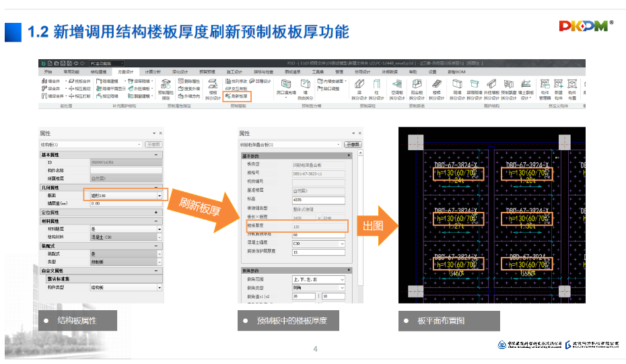The height and width of the screenshot is (364, 626).
Task: Collapse the 自定义属性 section
Action: (x=156, y=270)
